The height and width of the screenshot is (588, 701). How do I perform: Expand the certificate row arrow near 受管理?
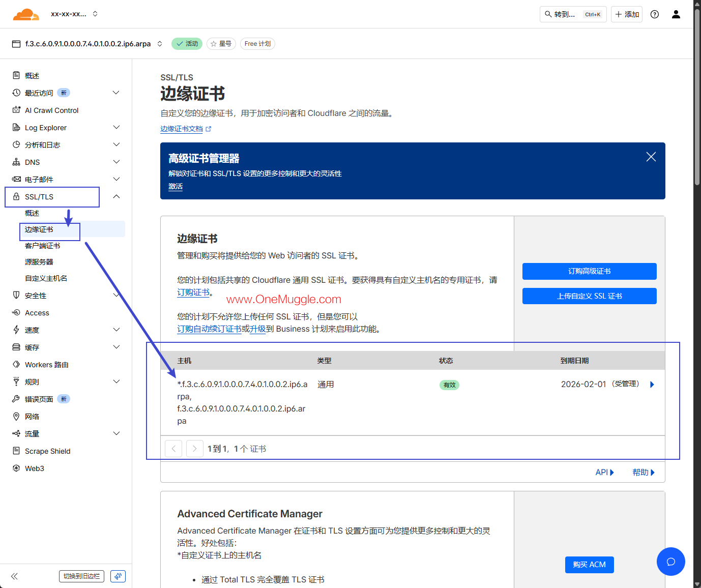(x=652, y=385)
